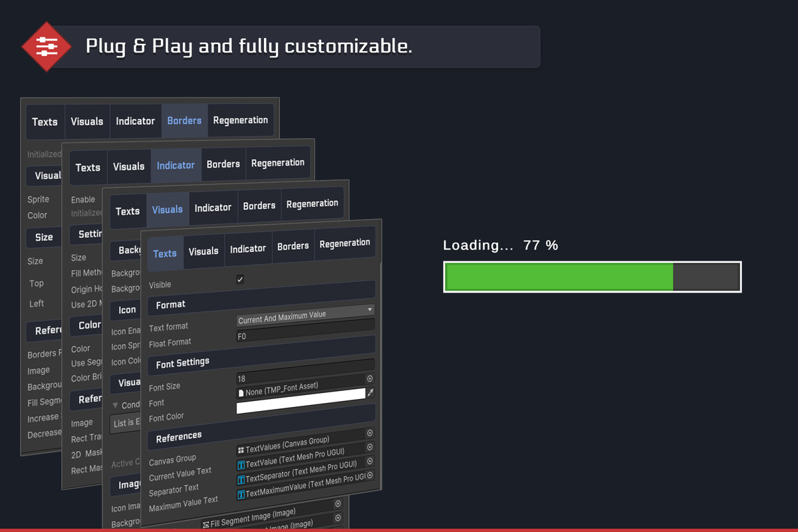Click the Texts tab in the Visuals panel
This screenshot has height=532, width=798.
(x=128, y=211)
